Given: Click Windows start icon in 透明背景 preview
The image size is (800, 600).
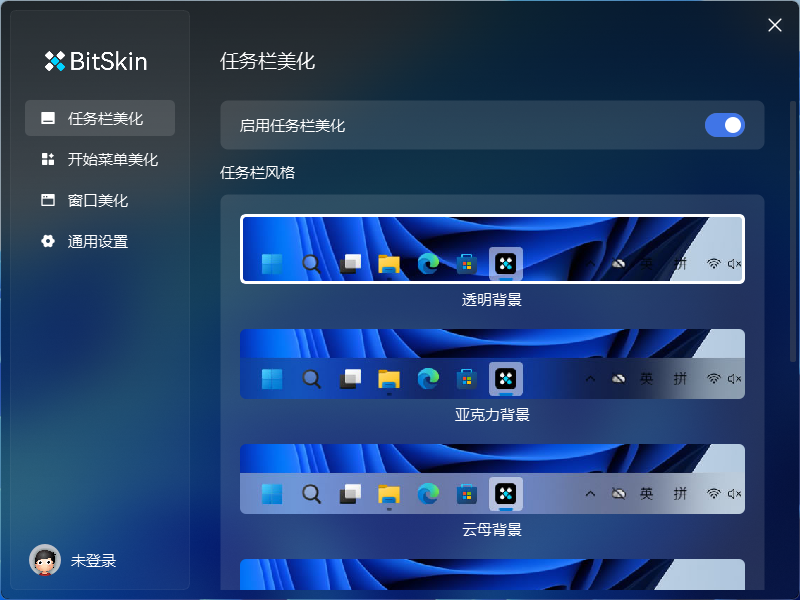Looking at the screenshot, I should coord(271,264).
